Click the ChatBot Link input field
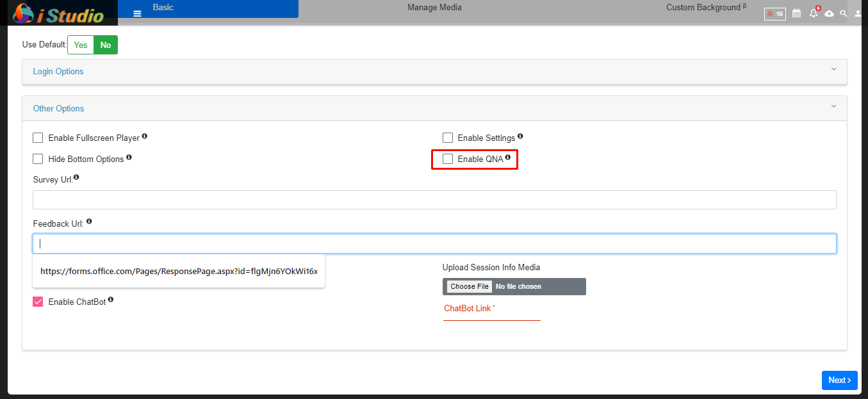 click(x=492, y=311)
